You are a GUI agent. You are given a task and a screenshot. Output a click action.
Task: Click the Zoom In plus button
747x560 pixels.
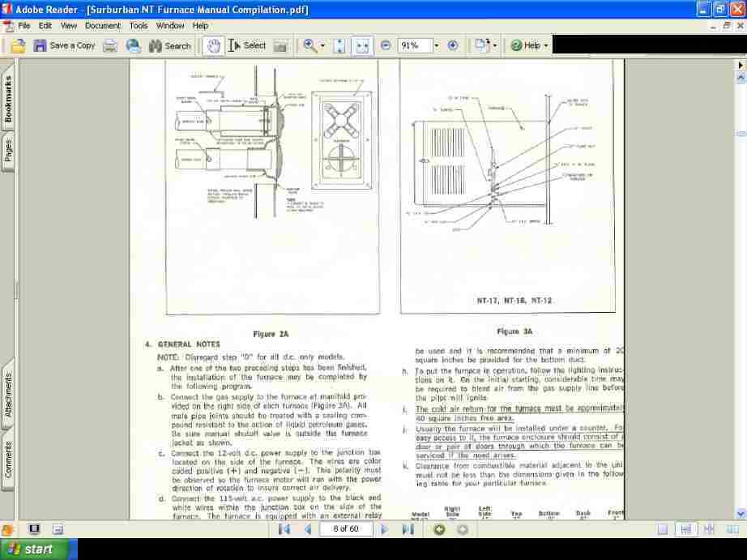(452, 45)
